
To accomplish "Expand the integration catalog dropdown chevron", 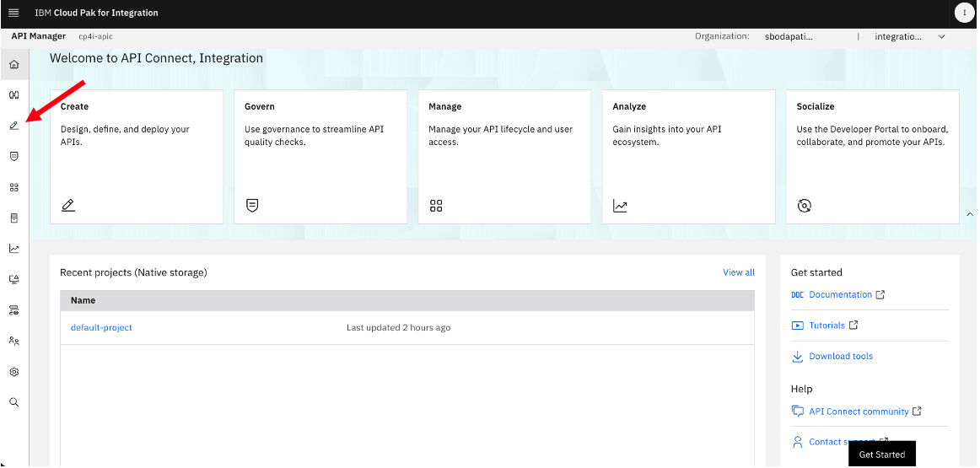I will pos(942,37).
